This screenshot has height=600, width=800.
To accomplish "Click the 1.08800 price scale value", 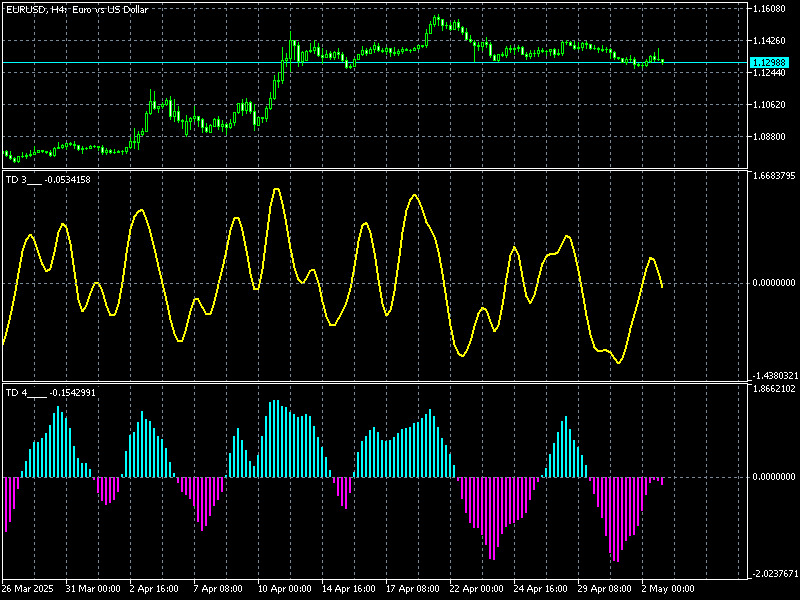I will [x=769, y=137].
